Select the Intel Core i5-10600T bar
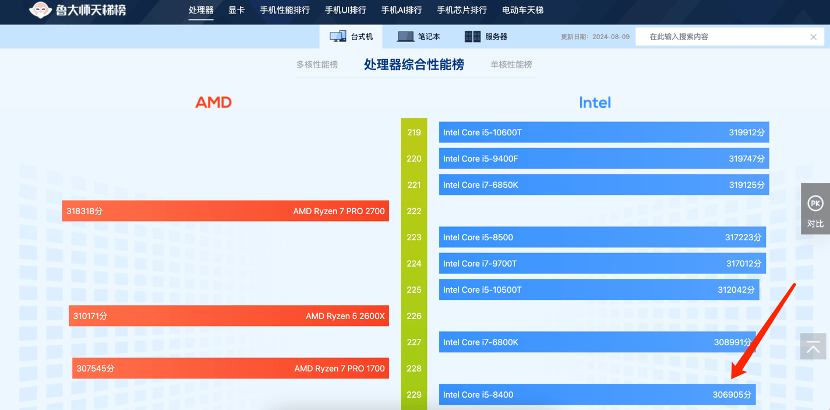Viewport: 830px width, 410px height. [603, 132]
